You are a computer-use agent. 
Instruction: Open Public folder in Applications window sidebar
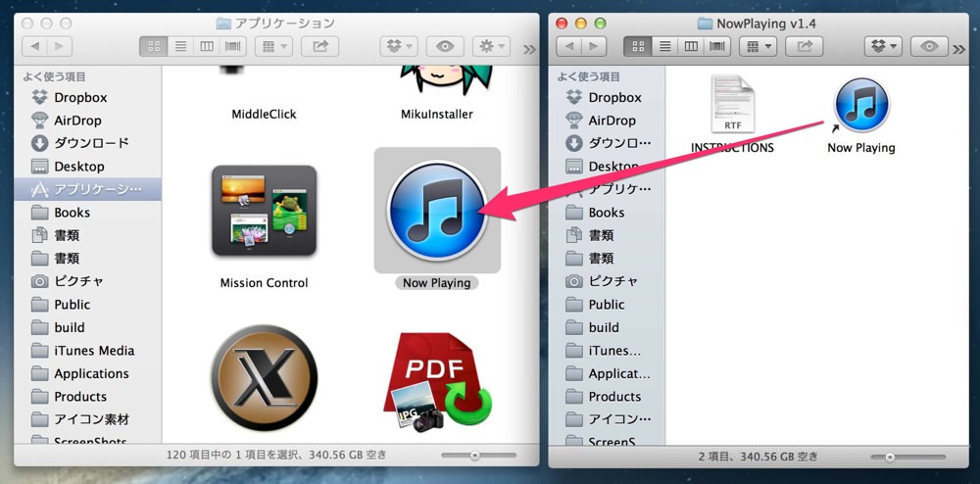coord(72,304)
